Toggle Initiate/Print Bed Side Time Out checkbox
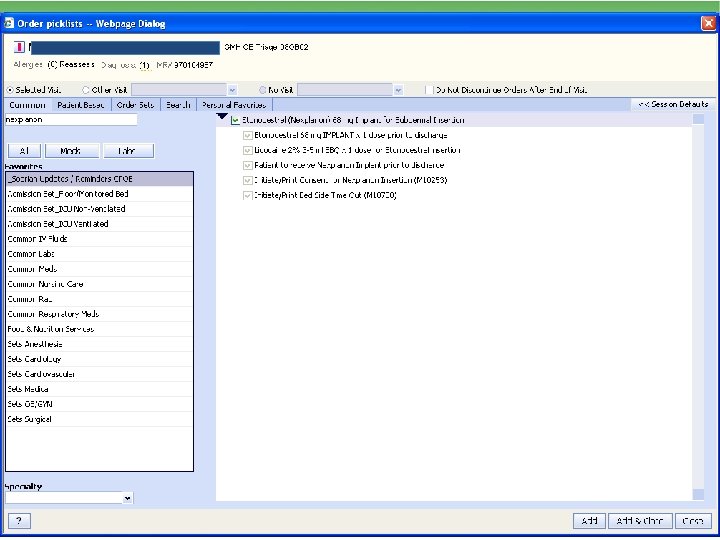720x540 pixels. click(248, 196)
